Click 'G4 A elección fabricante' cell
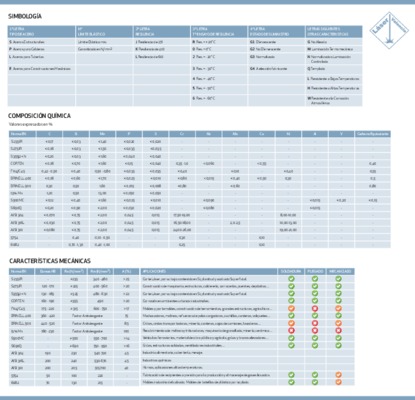The width and height of the screenshot is (415, 400). 276,69
